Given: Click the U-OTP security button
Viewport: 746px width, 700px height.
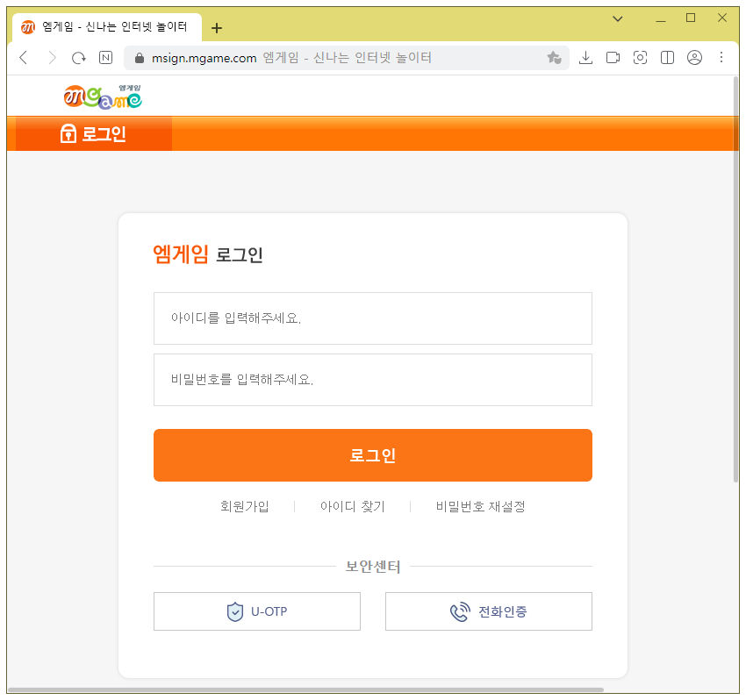Looking at the screenshot, I should click(x=257, y=611).
